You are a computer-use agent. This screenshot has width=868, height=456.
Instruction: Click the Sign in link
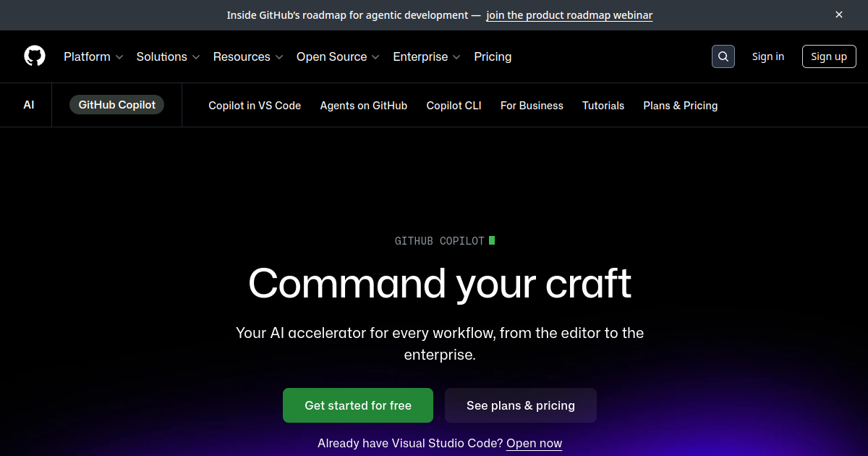pyautogui.click(x=767, y=56)
